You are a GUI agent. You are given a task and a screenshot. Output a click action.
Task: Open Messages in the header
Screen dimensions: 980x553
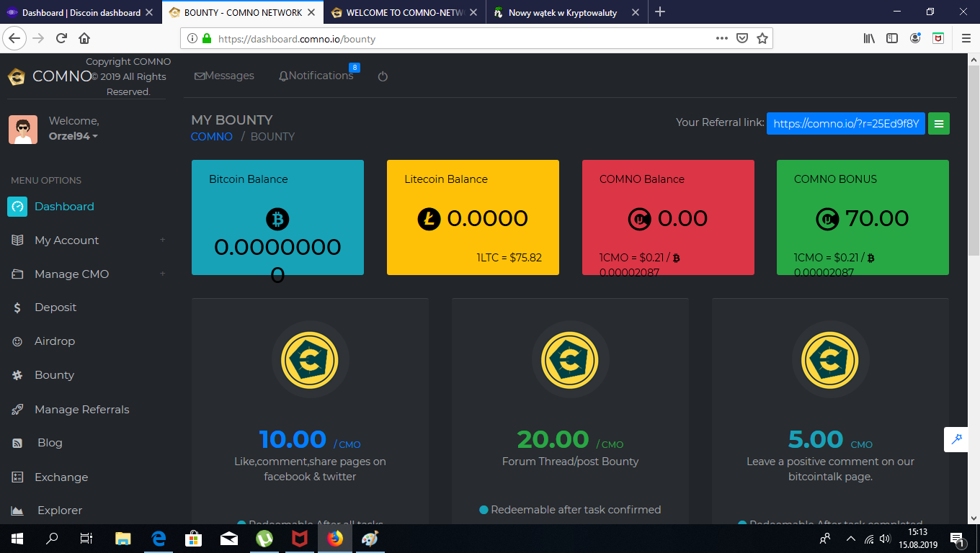[x=224, y=76]
